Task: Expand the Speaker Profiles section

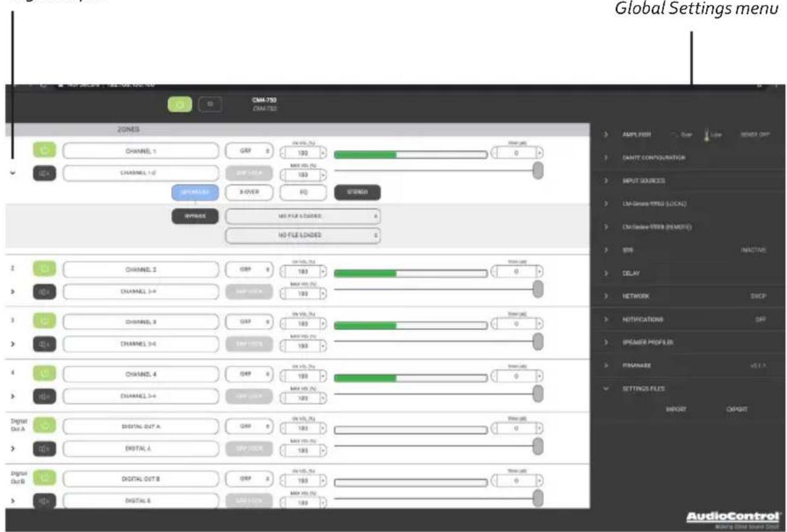Action: click(606, 343)
